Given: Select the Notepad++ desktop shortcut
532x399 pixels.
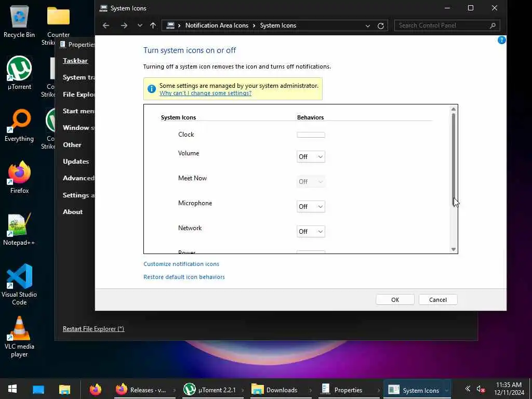Looking at the screenshot, I should [19, 229].
